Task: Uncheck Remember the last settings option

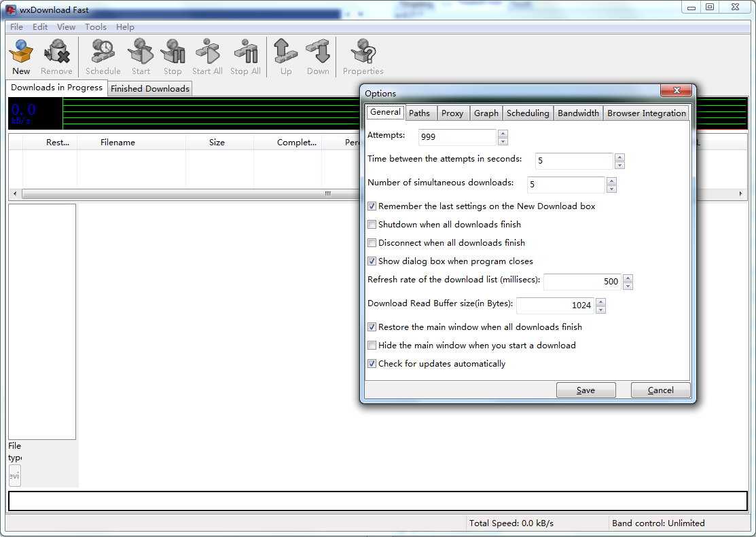Action: pyautogui.click(x=372, y=206)
